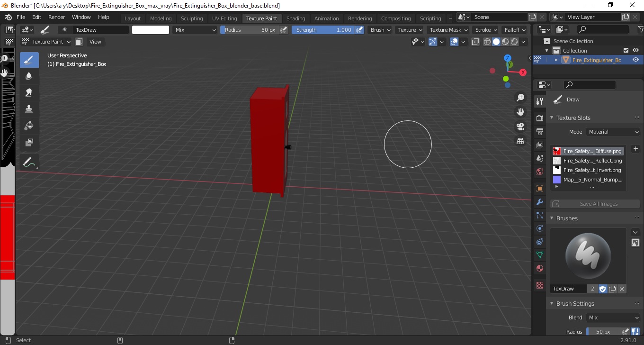Open the Object Constraints tab
The image size is (644, 345).
click(539, 242)
